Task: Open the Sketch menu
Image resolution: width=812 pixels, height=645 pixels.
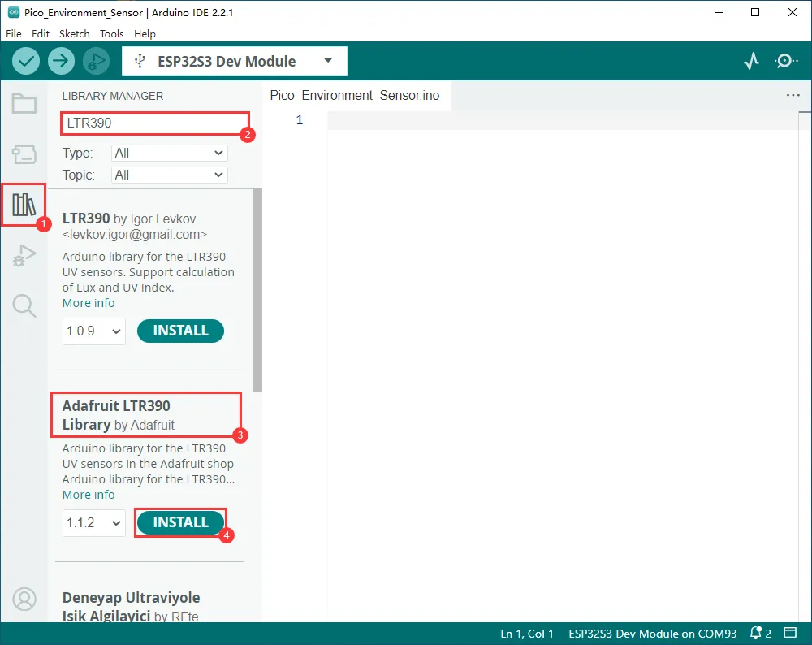Action: [x=75, y=33]
